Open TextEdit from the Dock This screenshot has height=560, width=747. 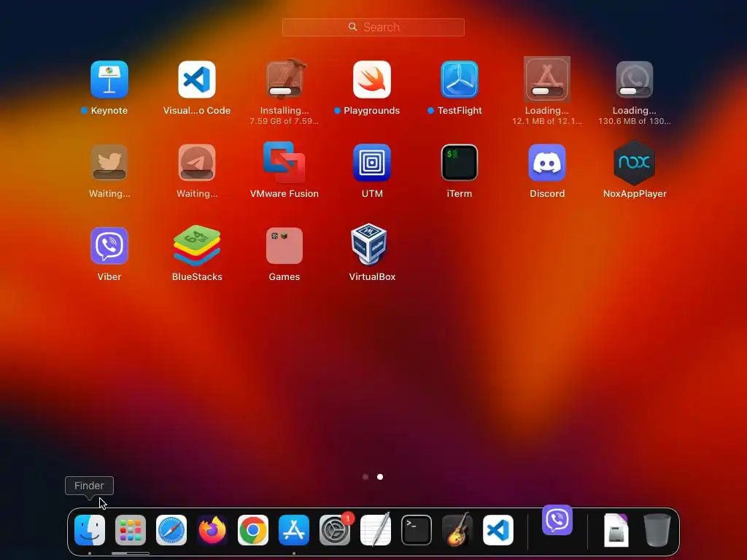(x=376, y=530)
